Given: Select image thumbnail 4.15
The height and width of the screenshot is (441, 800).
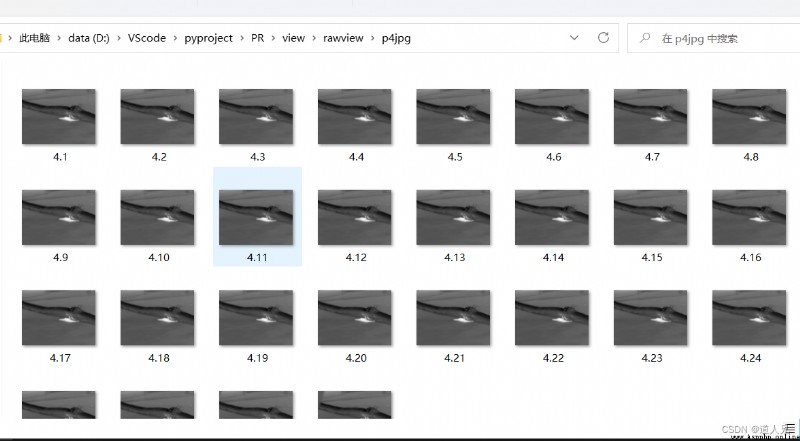Looking at the screenshot, I should click(x=651, y=217).
